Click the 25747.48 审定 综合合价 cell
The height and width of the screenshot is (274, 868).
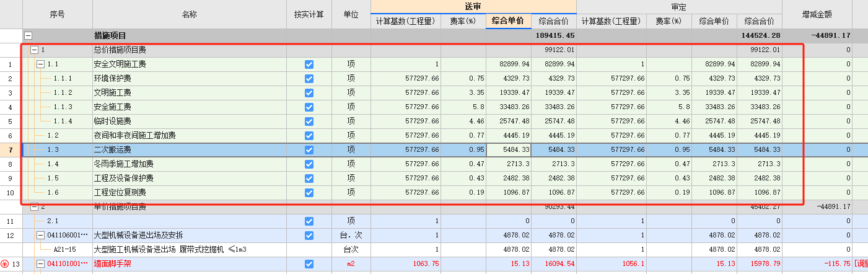pyautogui.click(x=760, y=121)
